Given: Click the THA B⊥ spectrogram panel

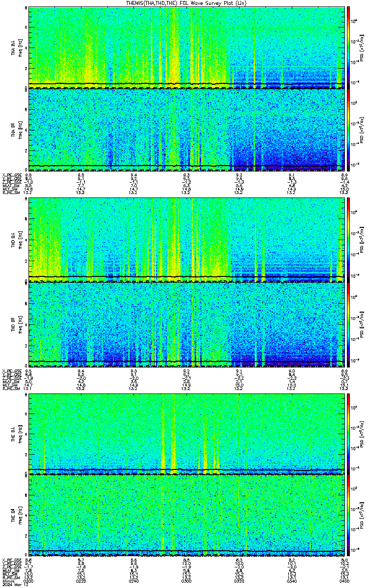Looking at the screenshot, I should (x=186, y=47).
